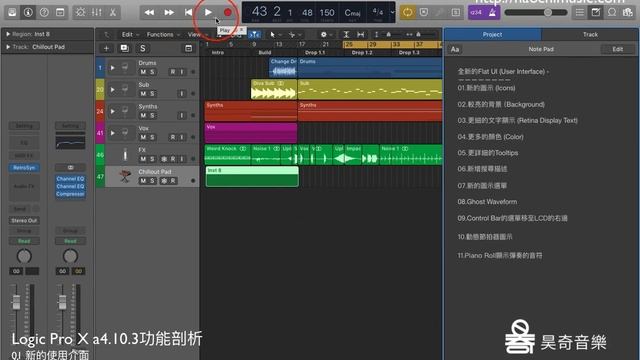Open Quick Help question-mark button
The width and height of the screenshot is (640, 360).
[x=44, y=12]
